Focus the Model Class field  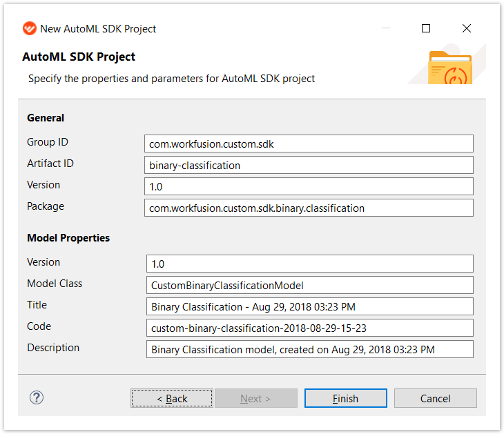(310, 285)
